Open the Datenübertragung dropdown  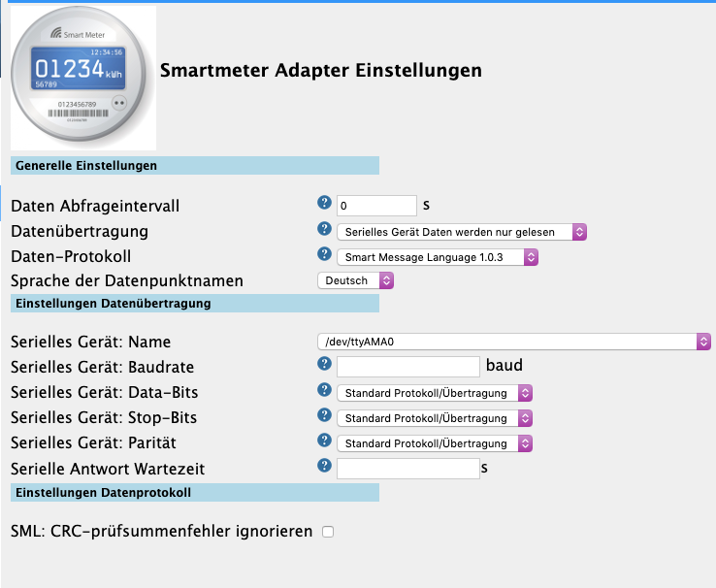pyautogui.click(x=462, y=232)
